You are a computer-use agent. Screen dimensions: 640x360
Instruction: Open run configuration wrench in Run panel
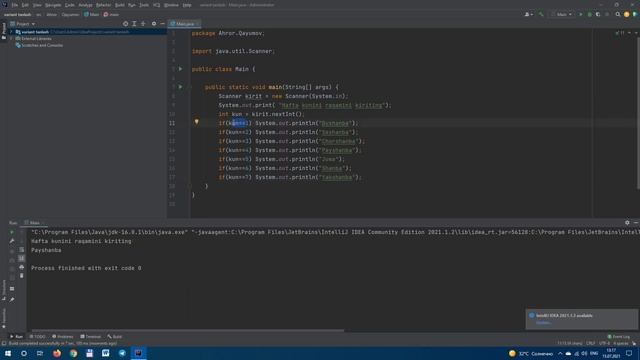point(12,241)
